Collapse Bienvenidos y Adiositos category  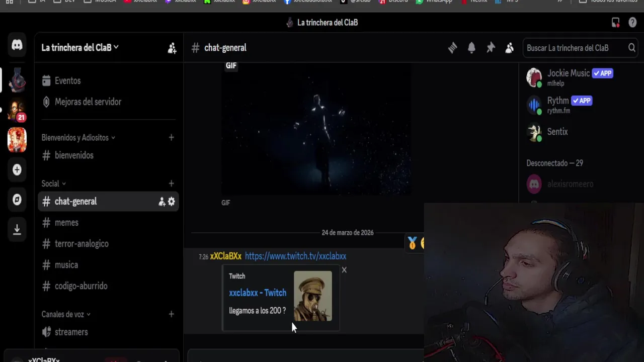pyautogui.click(x=78, y=137)
